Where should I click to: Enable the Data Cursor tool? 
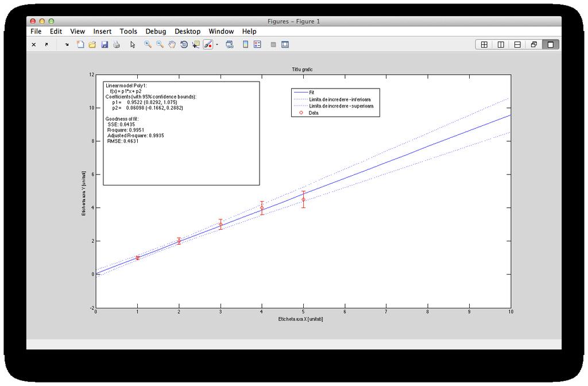coord(196,45)
